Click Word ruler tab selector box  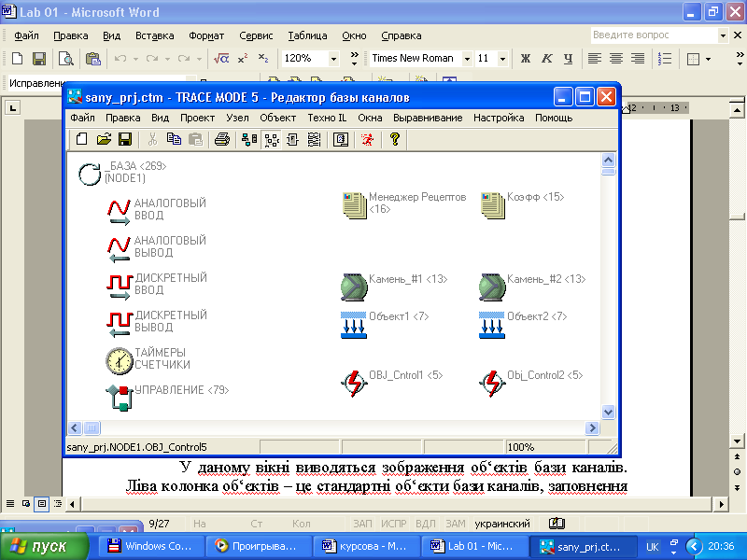[13, 108]
